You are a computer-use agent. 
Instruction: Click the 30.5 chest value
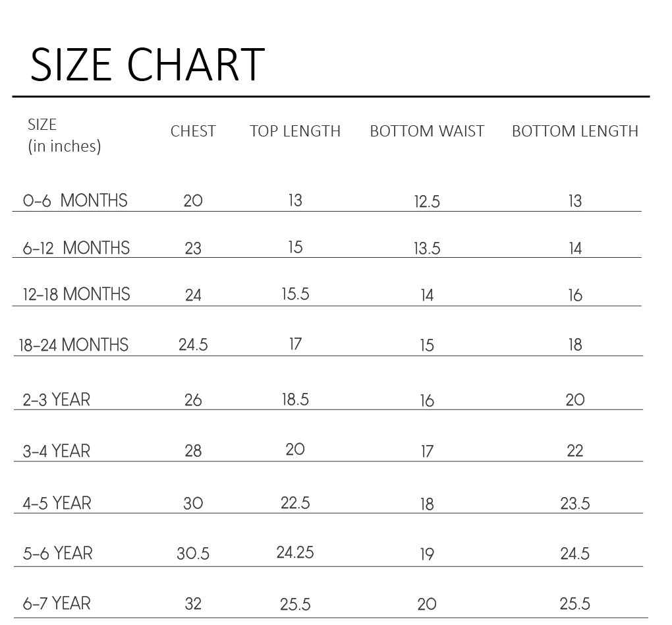193,554
